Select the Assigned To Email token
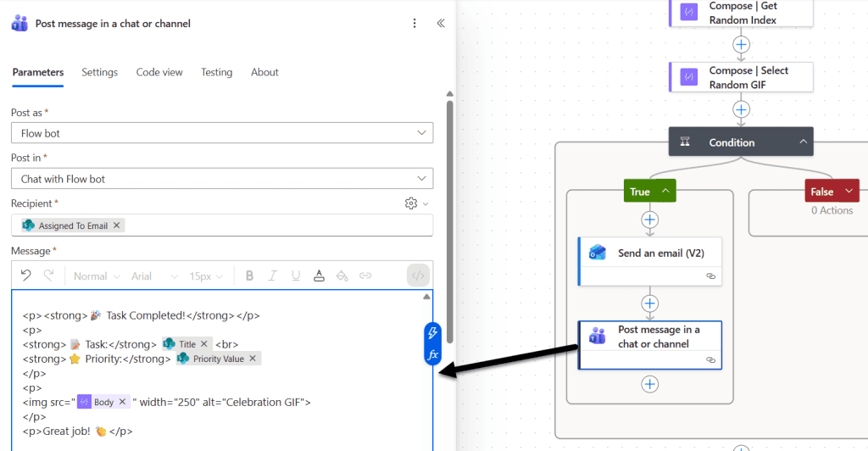Screen dimensions: 868x451 (x=73, y=225)
